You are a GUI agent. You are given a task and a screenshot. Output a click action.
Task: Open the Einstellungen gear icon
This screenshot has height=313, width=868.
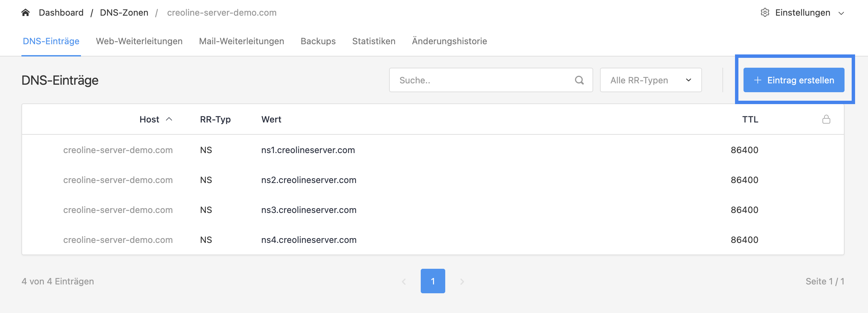pos(765,13)
